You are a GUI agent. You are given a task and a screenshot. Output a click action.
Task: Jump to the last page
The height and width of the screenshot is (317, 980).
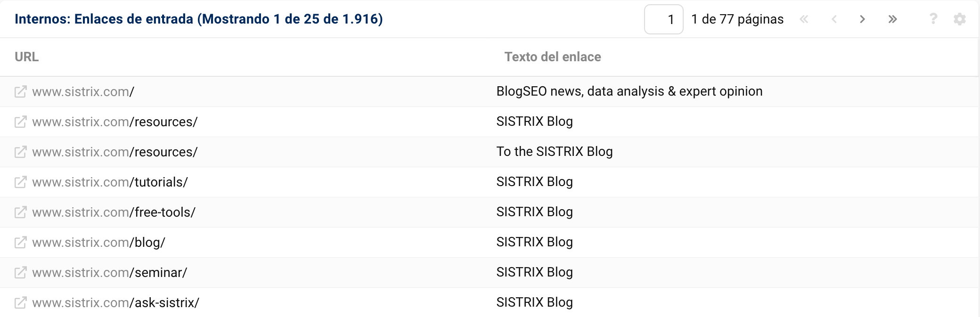892,19
